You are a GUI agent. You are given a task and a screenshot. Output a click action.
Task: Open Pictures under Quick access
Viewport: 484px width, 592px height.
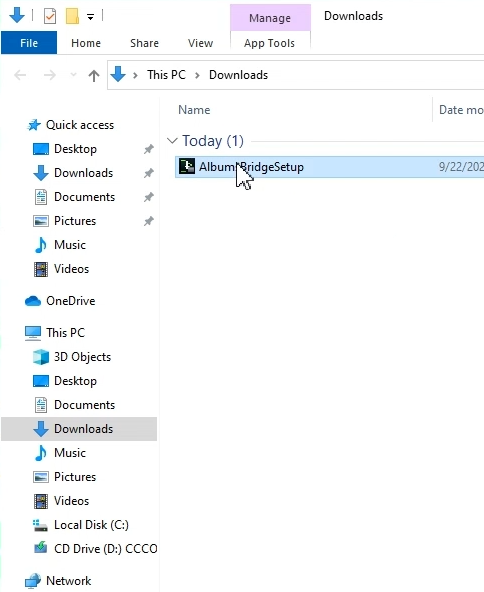click(75, 221)
